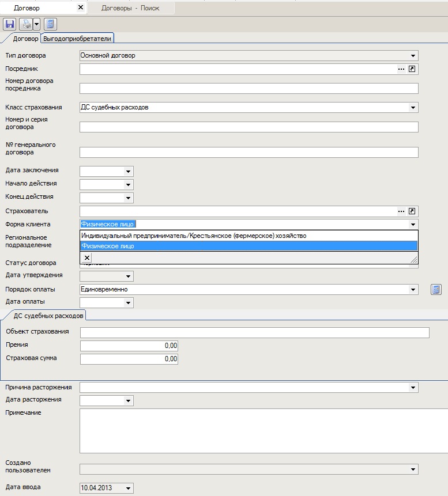The width and height of the screenshot is (448, 496).
Task: Click the Объект страхования input field
Action: (x=254, y=332)
